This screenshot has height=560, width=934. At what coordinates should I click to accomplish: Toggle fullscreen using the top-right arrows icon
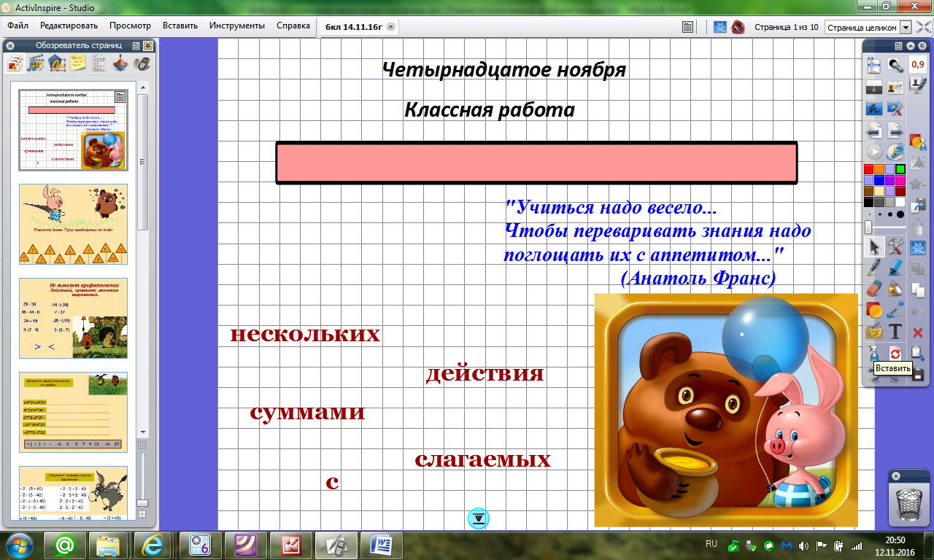coord(923,27)
